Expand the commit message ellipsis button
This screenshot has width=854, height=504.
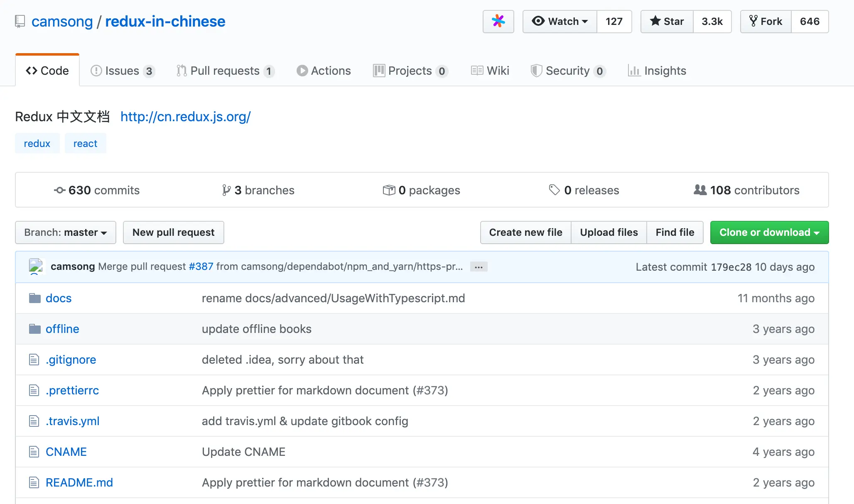[479, 267]
